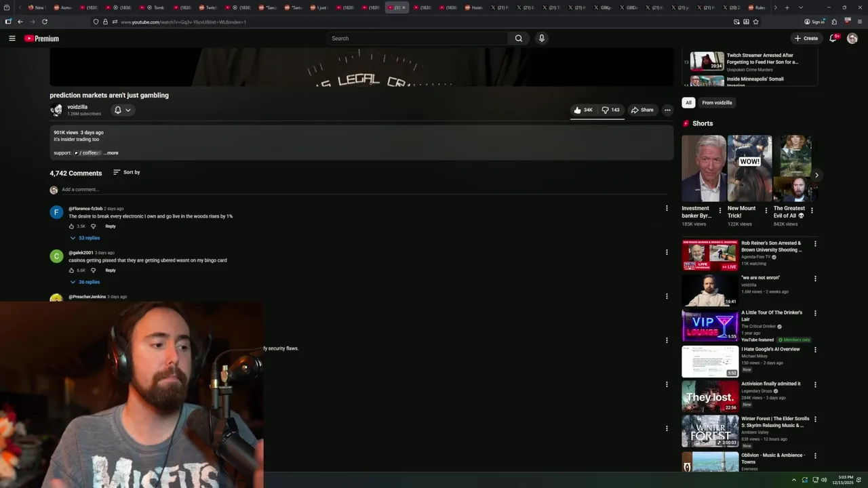Image resolution: width=868 pixels, height=488 pixels.
Task: Open options menu for Florence-fz3ob's comment
Action: point(667,209)
